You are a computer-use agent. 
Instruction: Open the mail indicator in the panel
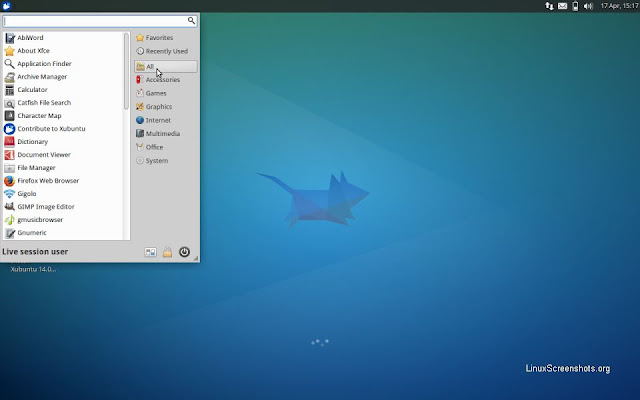pyautogui.click(x=562, y=6)
